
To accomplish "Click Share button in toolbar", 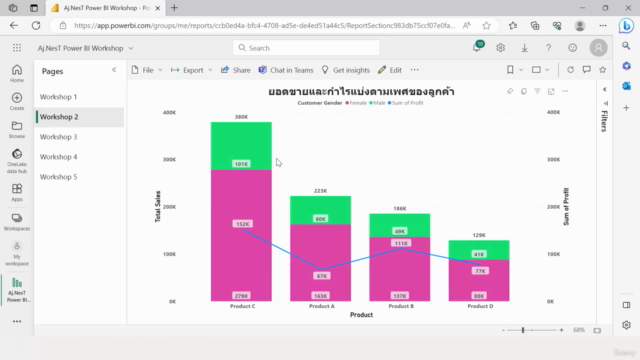I will [236, 70].
